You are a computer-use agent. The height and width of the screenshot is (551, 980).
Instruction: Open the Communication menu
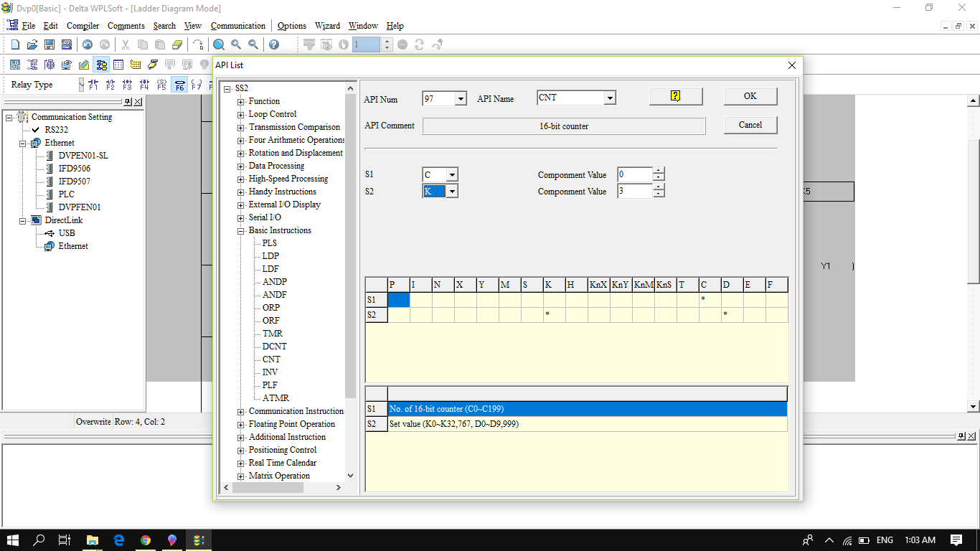coord(237,25)
